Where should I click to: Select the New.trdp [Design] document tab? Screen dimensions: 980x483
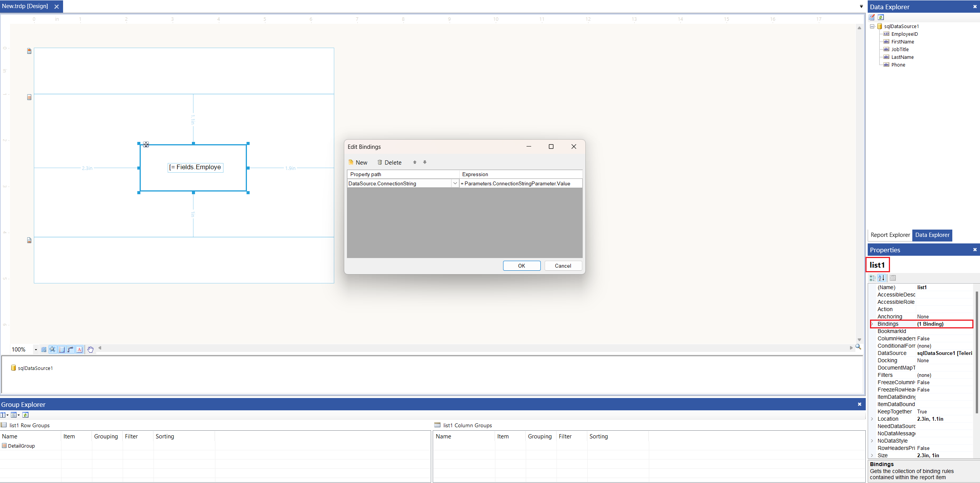tap(25, 6)
